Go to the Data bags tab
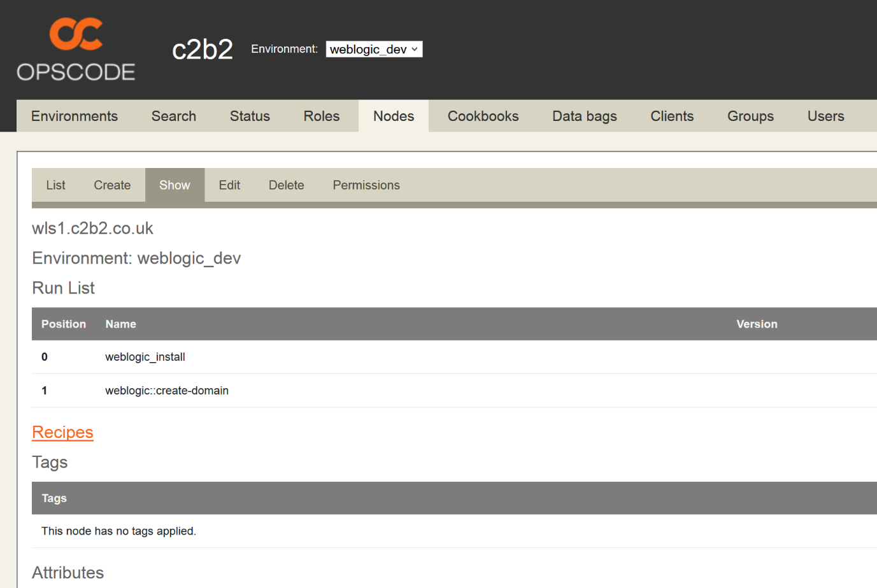Image resolution: width=877 pixels, height=588 pixels. pos(585,116)
